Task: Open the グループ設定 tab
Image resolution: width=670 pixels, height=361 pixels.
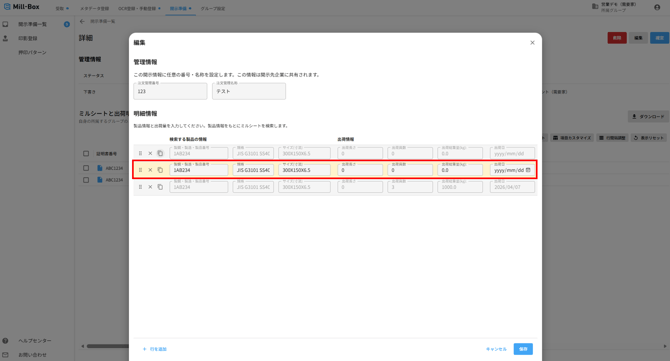Action: pyautogui.click(x=213, y=9)
